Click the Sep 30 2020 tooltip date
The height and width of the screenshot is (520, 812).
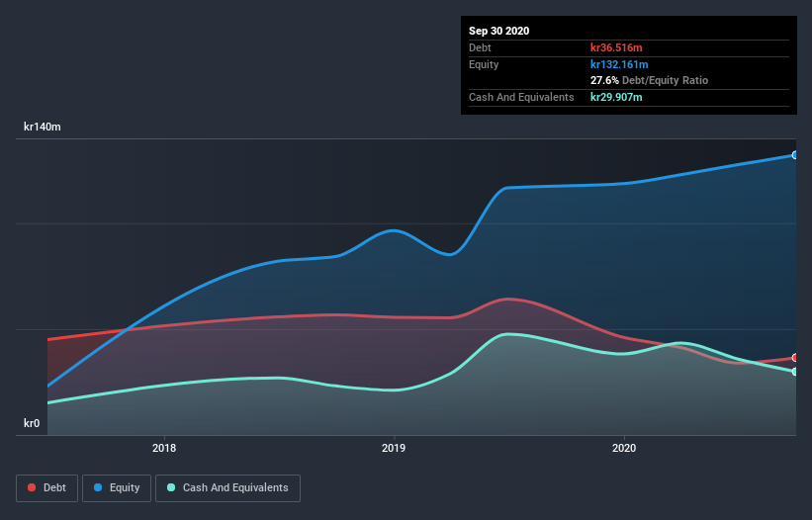498,31
